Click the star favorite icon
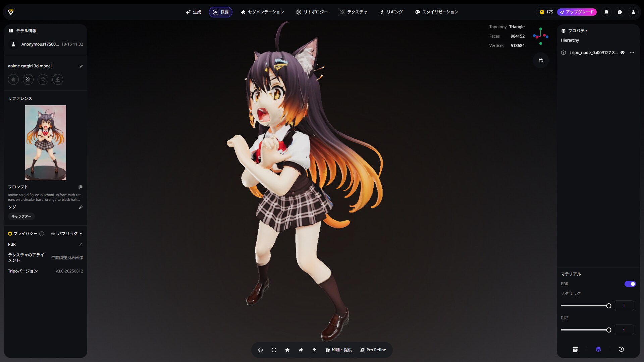 click(x=287, y=350)
